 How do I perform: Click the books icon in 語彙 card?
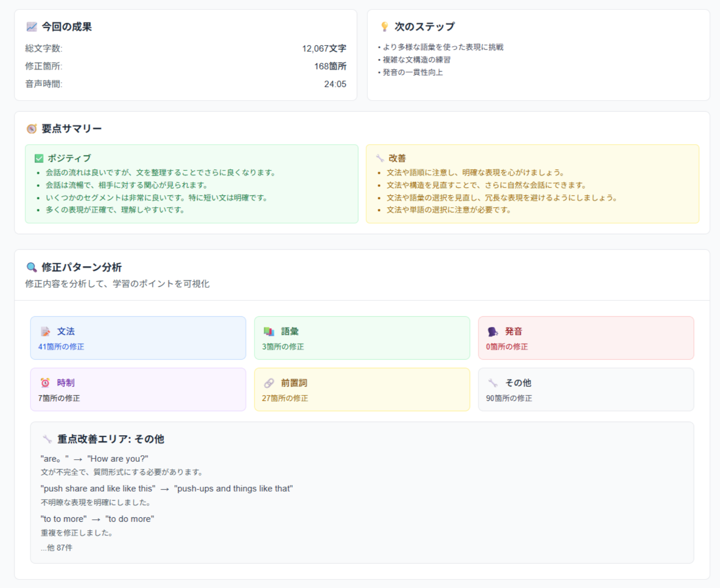pos(269,331)
